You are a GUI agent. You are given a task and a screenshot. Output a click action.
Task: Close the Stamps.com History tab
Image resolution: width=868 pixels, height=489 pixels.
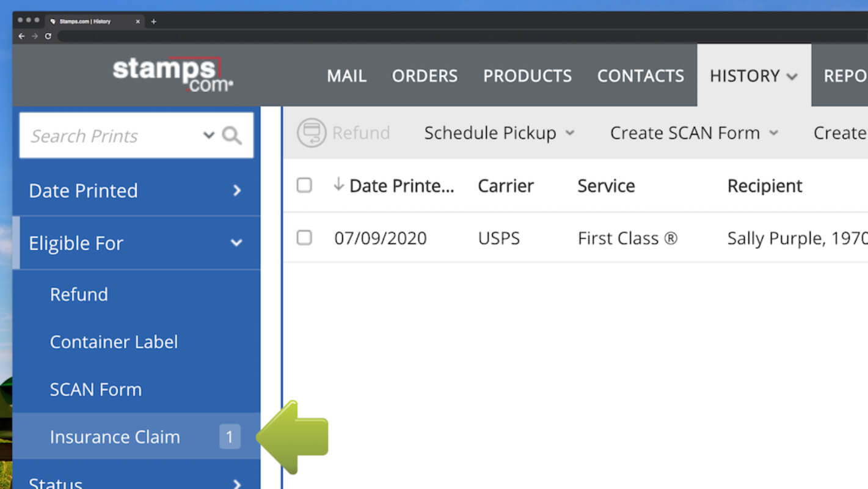click(137, 21)
